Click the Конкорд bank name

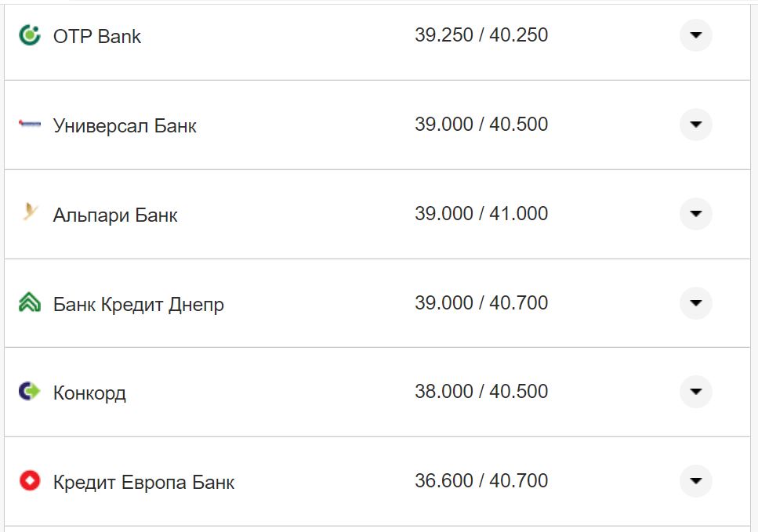click(89, 393)
